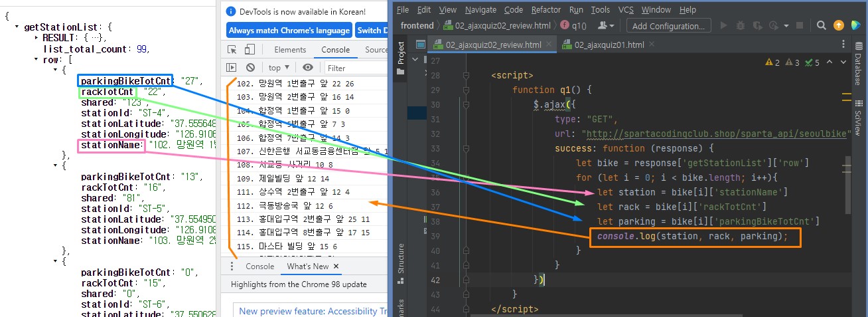
Task: Open the Edit menu in IDE
Action: [424, 9]
